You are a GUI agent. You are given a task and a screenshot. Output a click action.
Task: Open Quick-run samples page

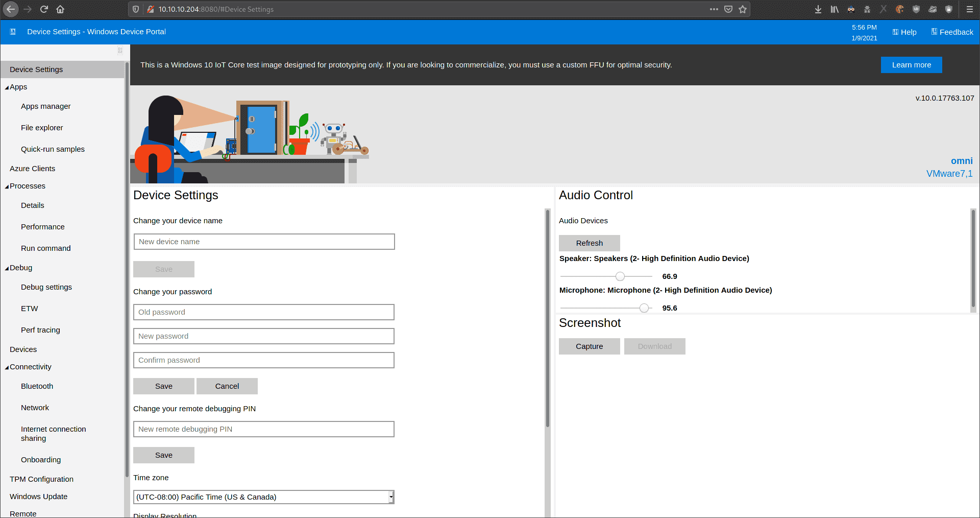click(53, 149)
